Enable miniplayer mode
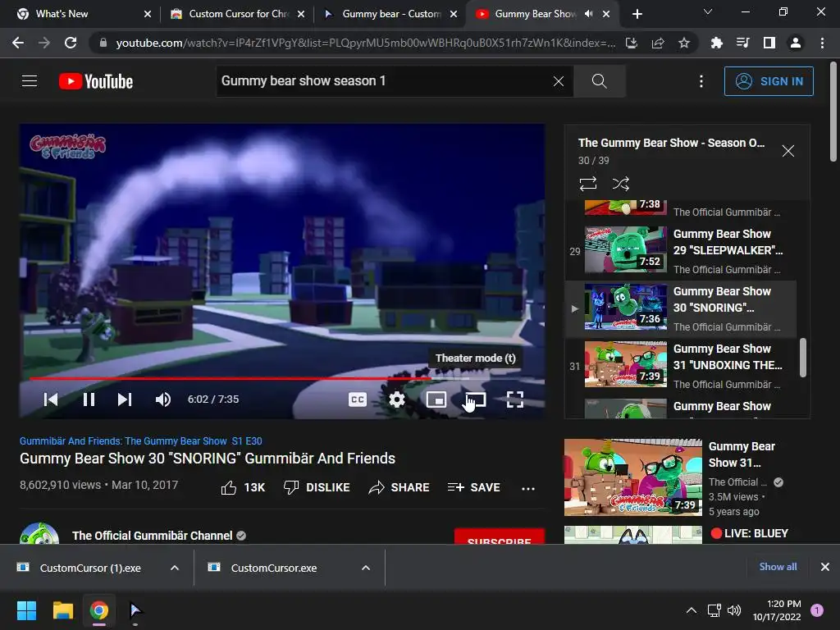Screen dimensions: 840x630 [436, 399]
